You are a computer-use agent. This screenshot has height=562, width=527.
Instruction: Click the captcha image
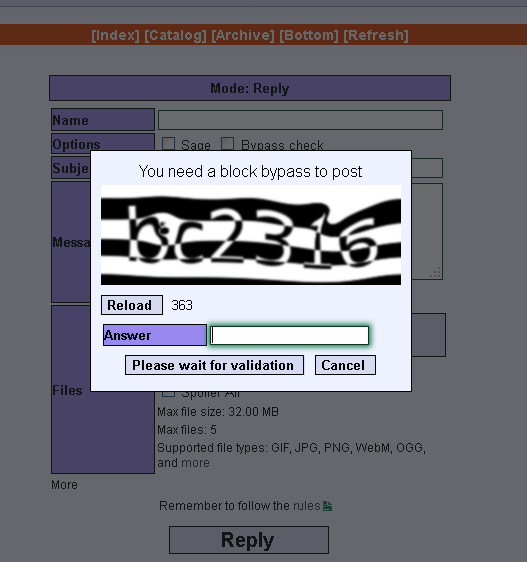click(x=251, y=235)
